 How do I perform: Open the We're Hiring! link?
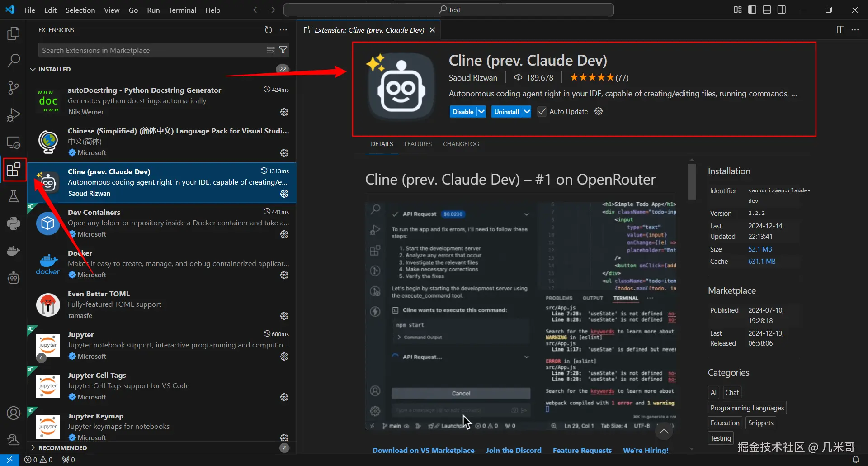point(646,450)
